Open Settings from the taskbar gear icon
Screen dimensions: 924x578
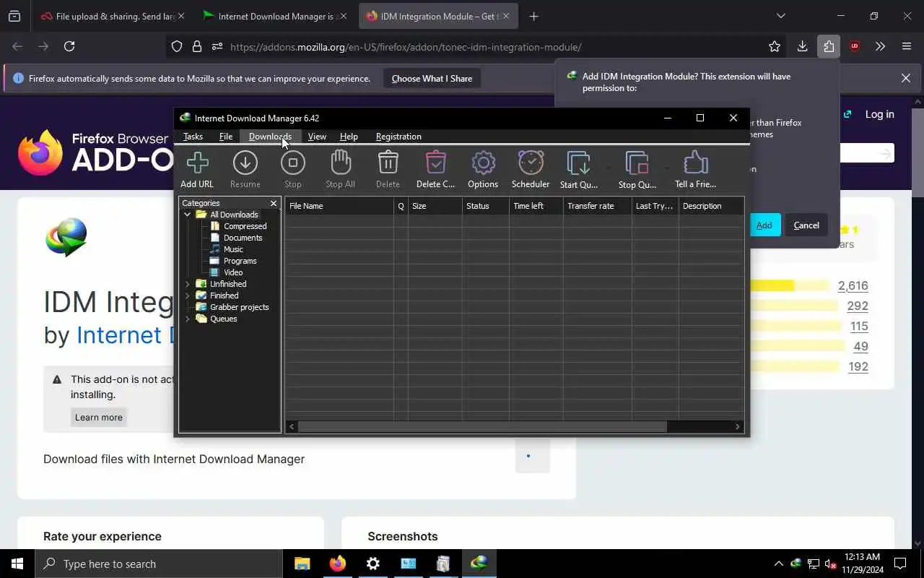click(x=373, y=564)
